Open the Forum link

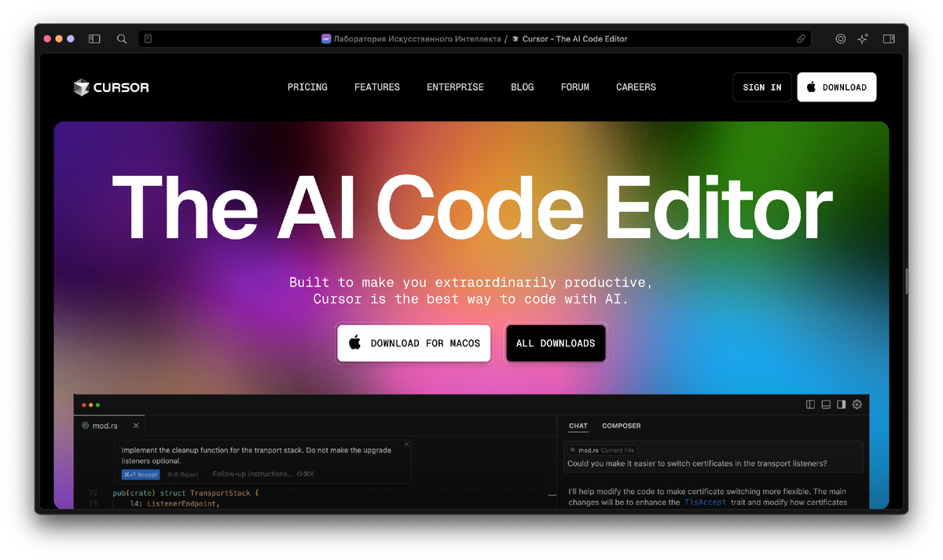coord(575,87)
